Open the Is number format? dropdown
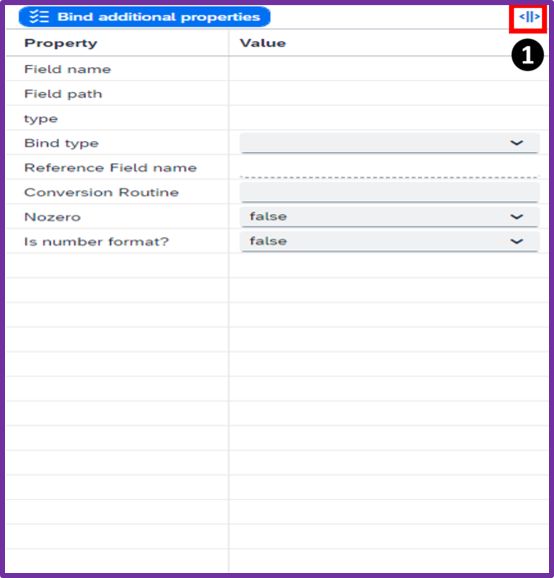Image resolution: width=554 pixels, height=578 pixels. tap(389, 241)
